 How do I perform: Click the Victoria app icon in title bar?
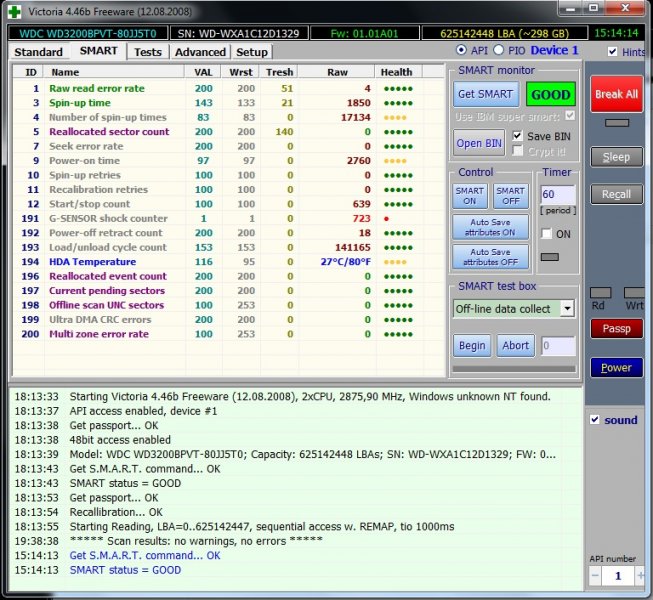(x=13, y=10)
